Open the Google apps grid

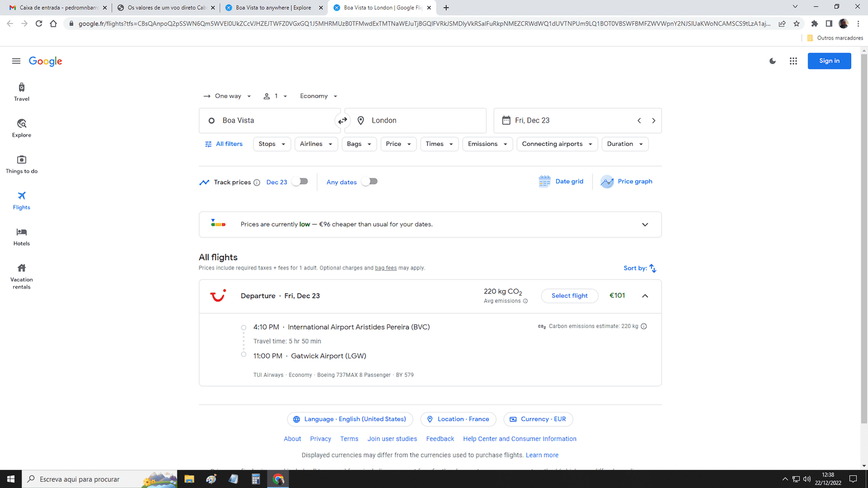click(793, 61)
